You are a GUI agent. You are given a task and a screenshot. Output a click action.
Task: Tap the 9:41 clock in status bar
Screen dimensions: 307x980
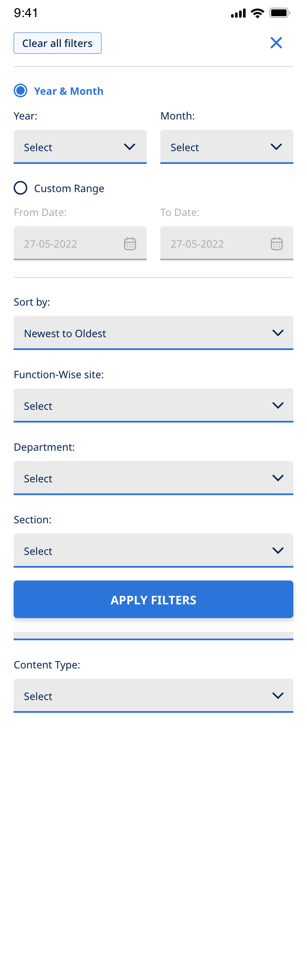pos(26,13)
